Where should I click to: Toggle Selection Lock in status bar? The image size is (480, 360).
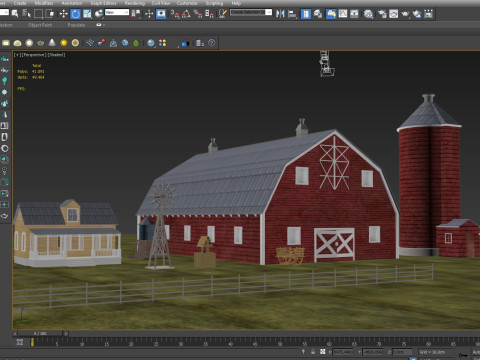point(313,351)
